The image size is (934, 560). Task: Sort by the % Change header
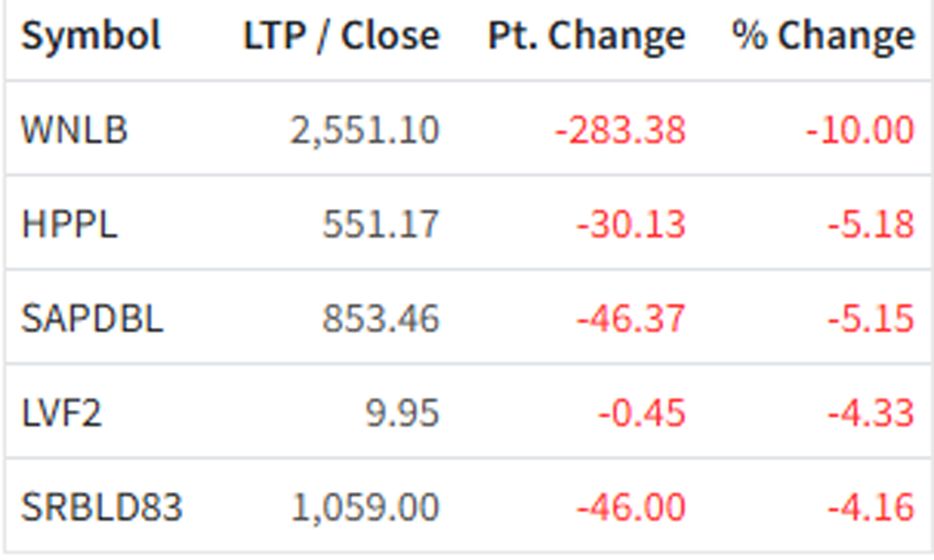tap(823, 37)
